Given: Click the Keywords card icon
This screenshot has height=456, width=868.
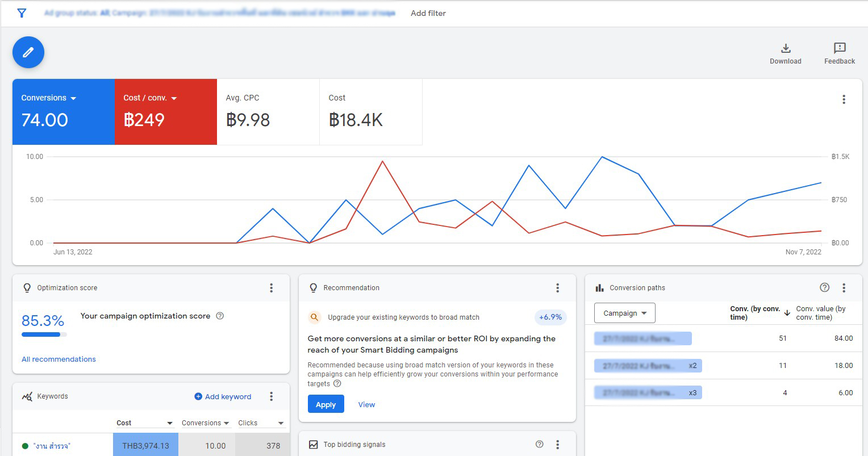Looking at the screenshot, I should click(27, 396).
